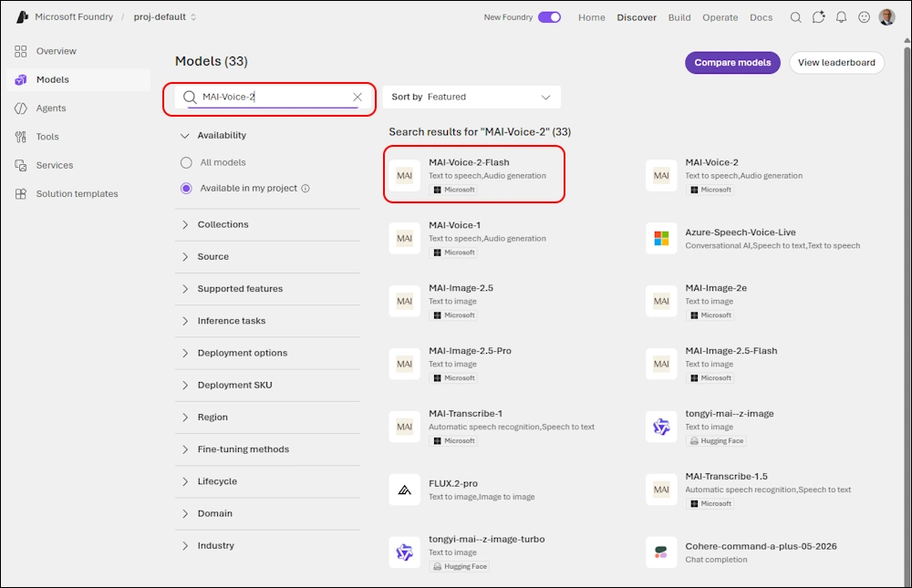Screen dimensions: 912x588
Task: Expand the Lifecycle filter
Action: pyautogui.click(x=267, y=481)
